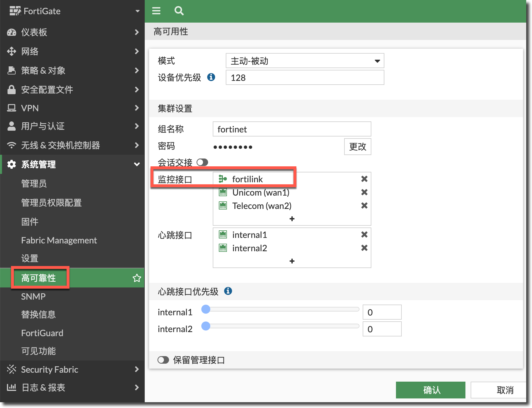Click info icon next to 设备优先级
This screenshot has height=408, width=532.
click(x=211, y=77)
